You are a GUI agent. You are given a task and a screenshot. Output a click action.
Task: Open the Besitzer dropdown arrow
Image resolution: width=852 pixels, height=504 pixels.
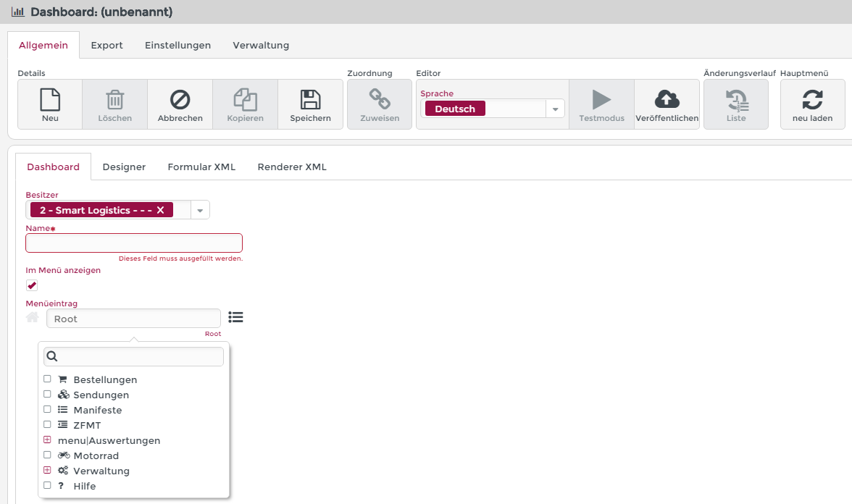(200, 210)
